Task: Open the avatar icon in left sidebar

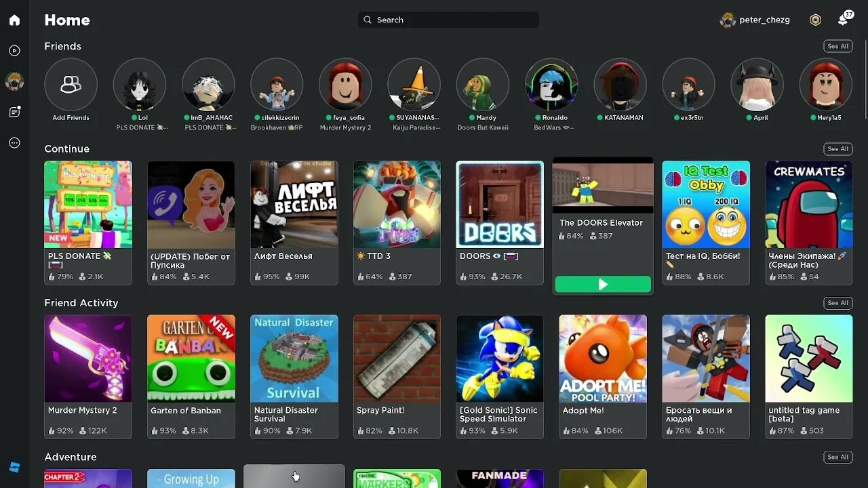Action: [x=14, y=81]
